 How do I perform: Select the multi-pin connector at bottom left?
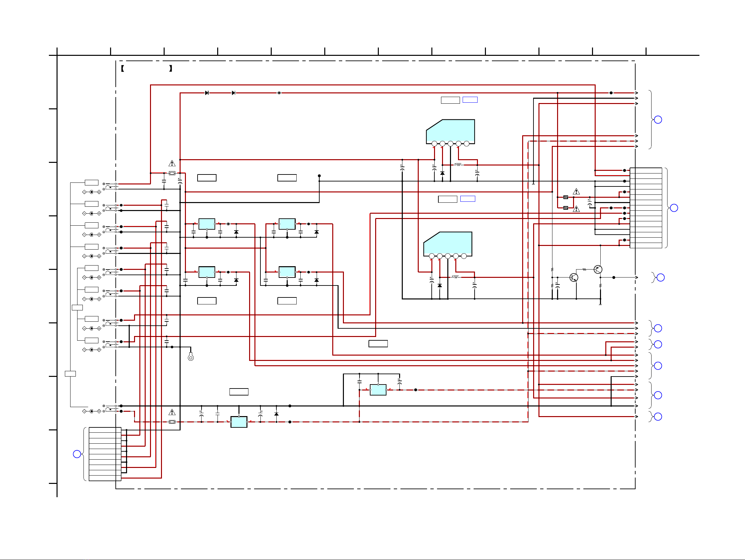(x=105, y=454)
